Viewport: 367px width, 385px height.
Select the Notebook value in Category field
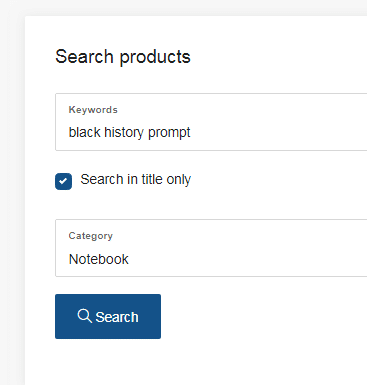click(x=99, y=259)
